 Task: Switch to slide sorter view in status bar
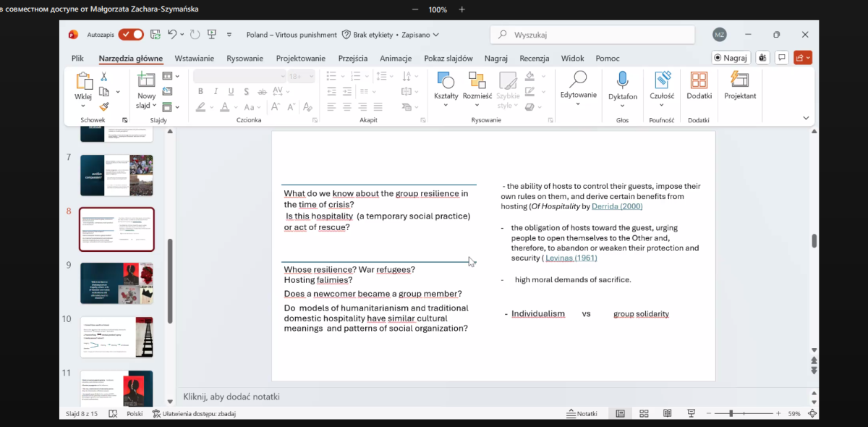pos(644,413)
